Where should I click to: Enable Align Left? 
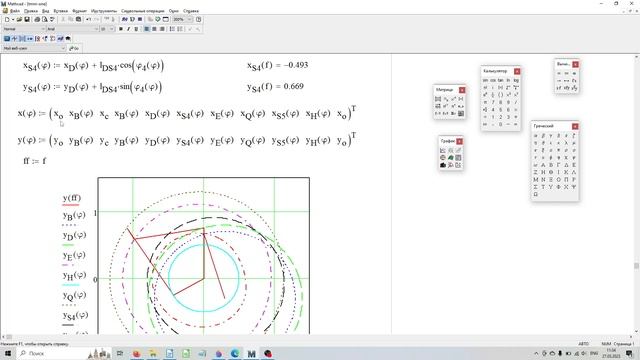point(147,29)
